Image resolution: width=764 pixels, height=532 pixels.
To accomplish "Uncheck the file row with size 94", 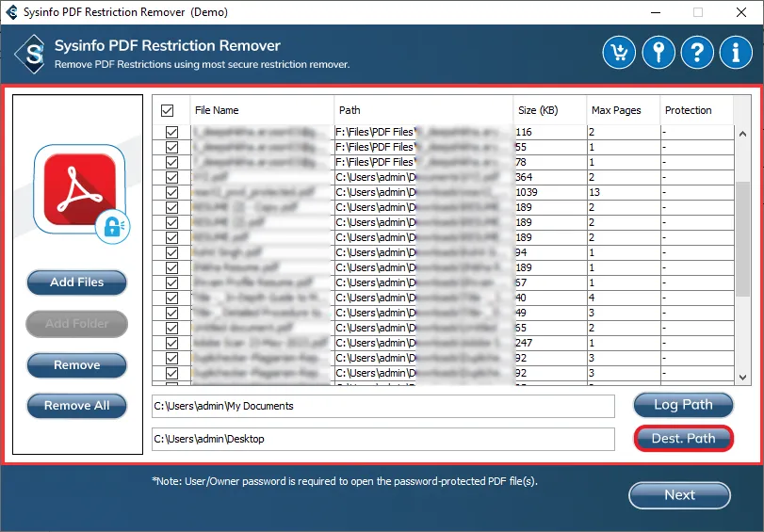I will 171,253.
